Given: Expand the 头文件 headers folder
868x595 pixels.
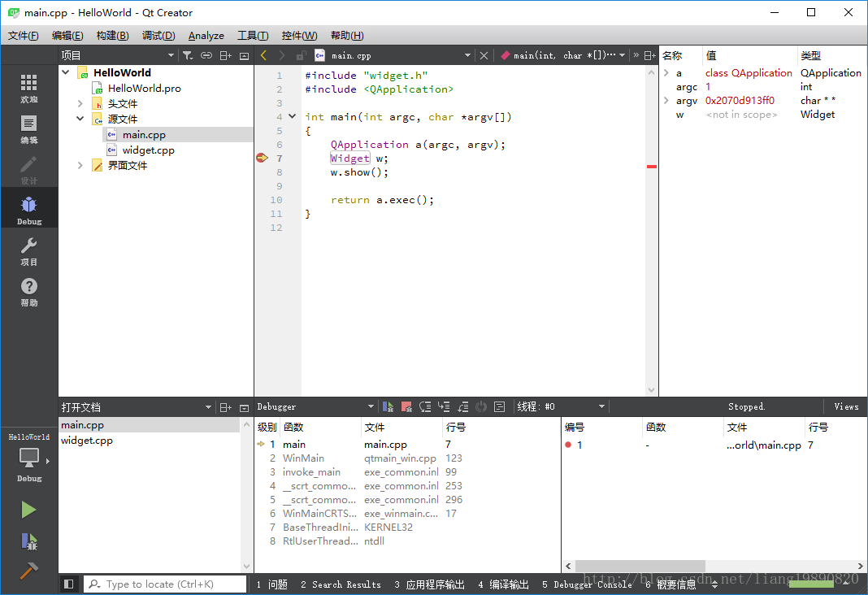Looking at the screenshot, I should (x=80, y=103).
